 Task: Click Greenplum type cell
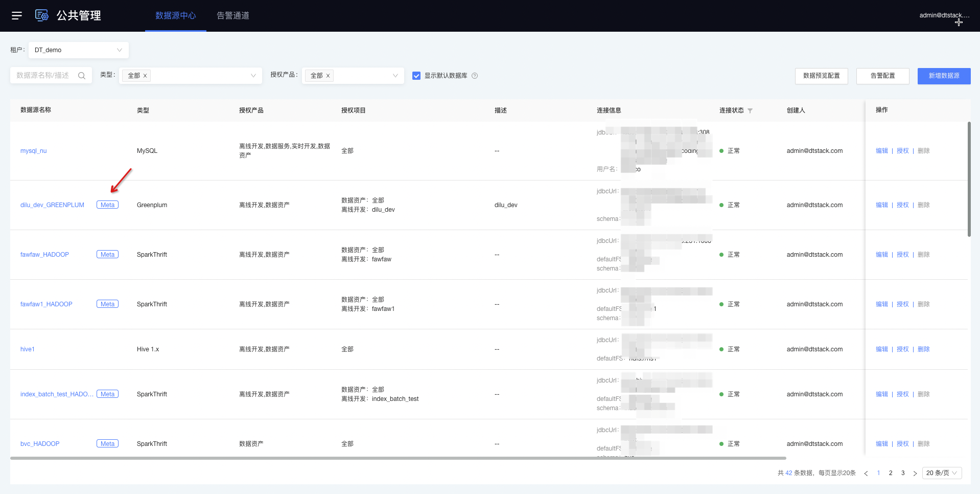152,205
